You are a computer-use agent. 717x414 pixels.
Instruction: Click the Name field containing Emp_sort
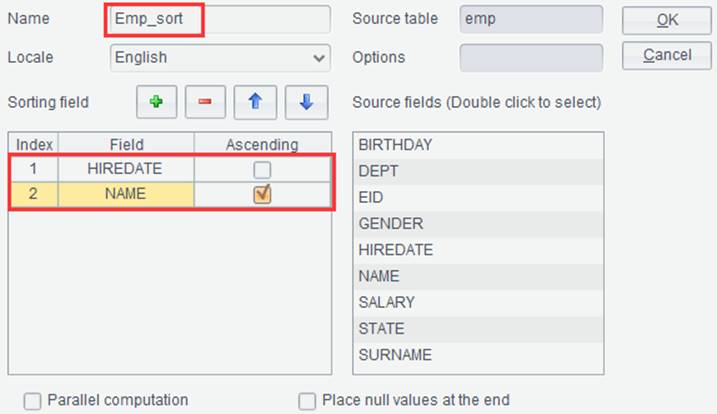(x=220, y=19)
